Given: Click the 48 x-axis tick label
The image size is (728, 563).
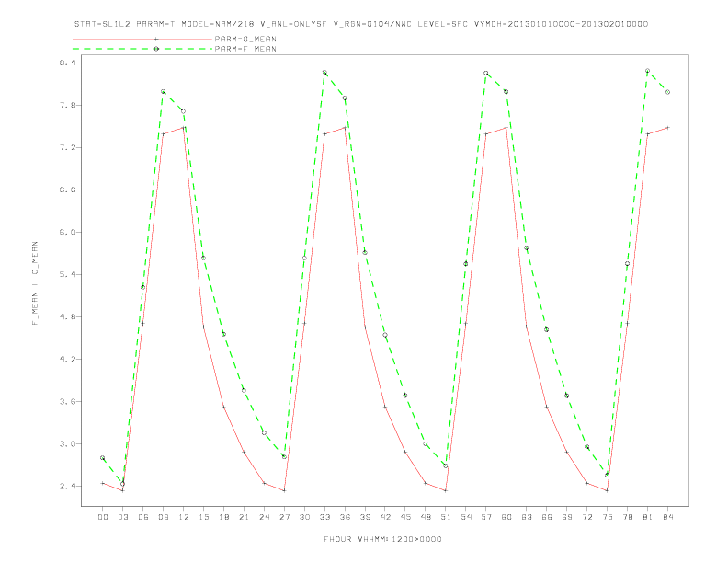Looking at the screenshot, I should [426, 517].
